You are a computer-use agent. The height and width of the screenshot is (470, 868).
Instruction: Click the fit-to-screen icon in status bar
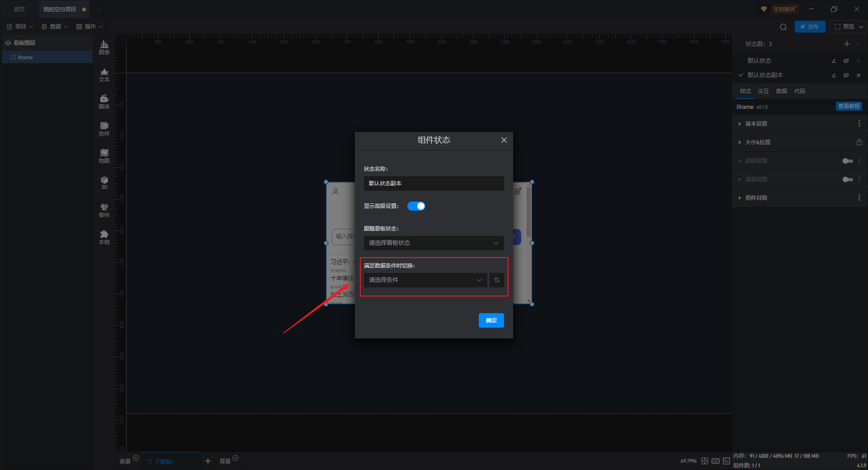(x=705, y=461)
